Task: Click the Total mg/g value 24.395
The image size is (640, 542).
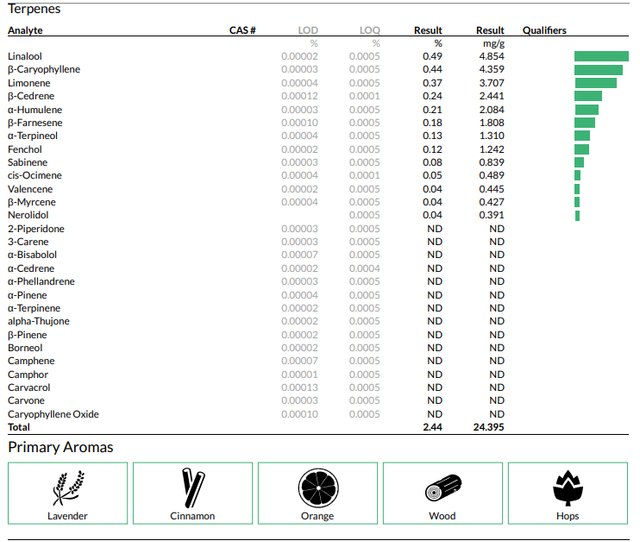Action: [x=489, y=427]
